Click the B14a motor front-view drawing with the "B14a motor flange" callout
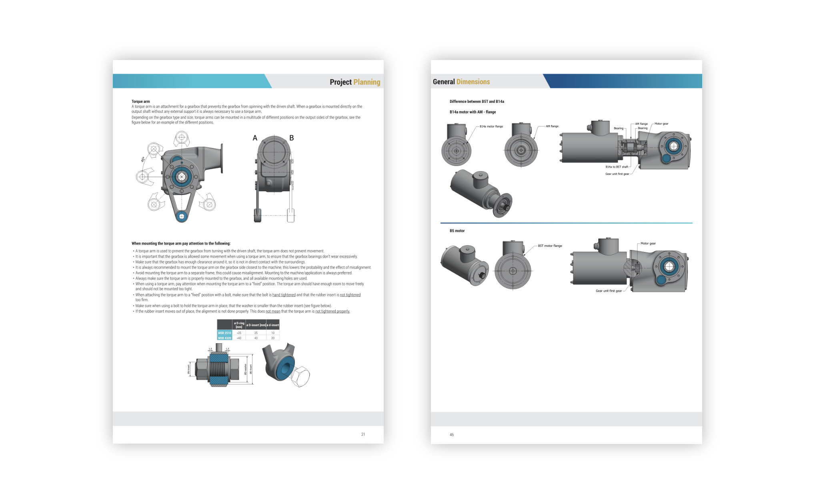815x504 pixels. (457, 144)
